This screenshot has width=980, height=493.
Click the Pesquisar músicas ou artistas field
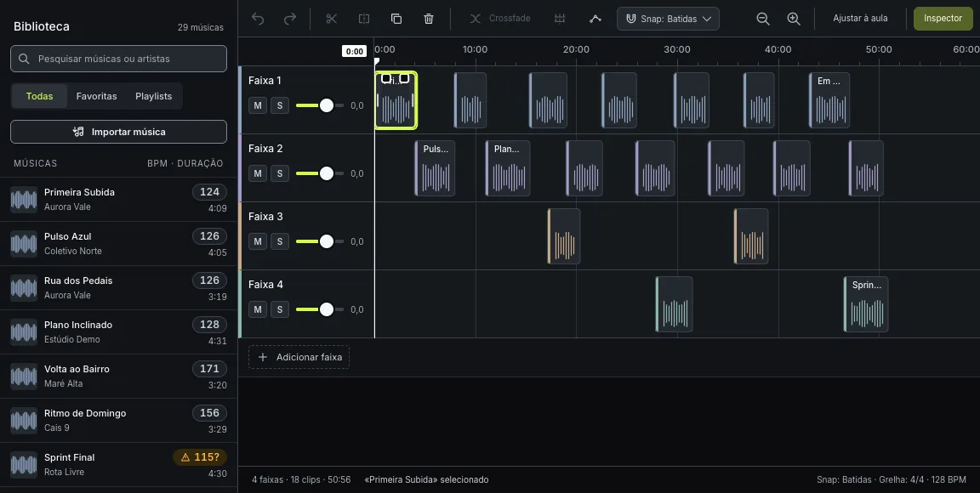click(x=119, y=59)
